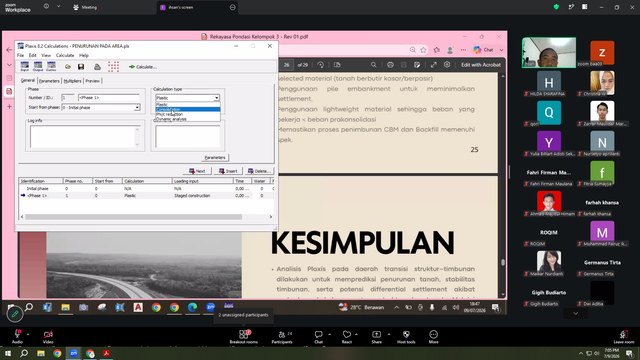The image size is (640, 360).
Task: Unmute audio in Zoom toolbar
Action: tap(17, 337)
